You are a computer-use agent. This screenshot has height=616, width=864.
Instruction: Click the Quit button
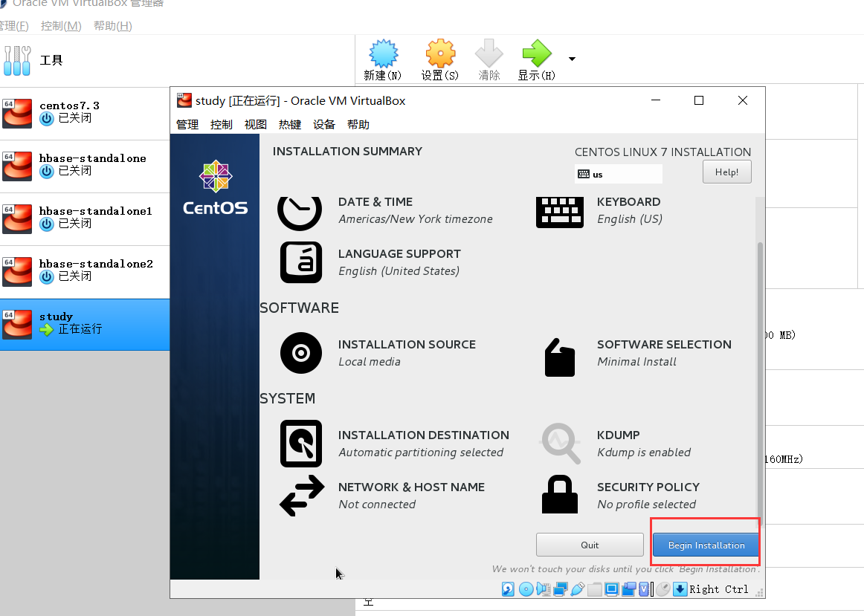tap(590, 545)
